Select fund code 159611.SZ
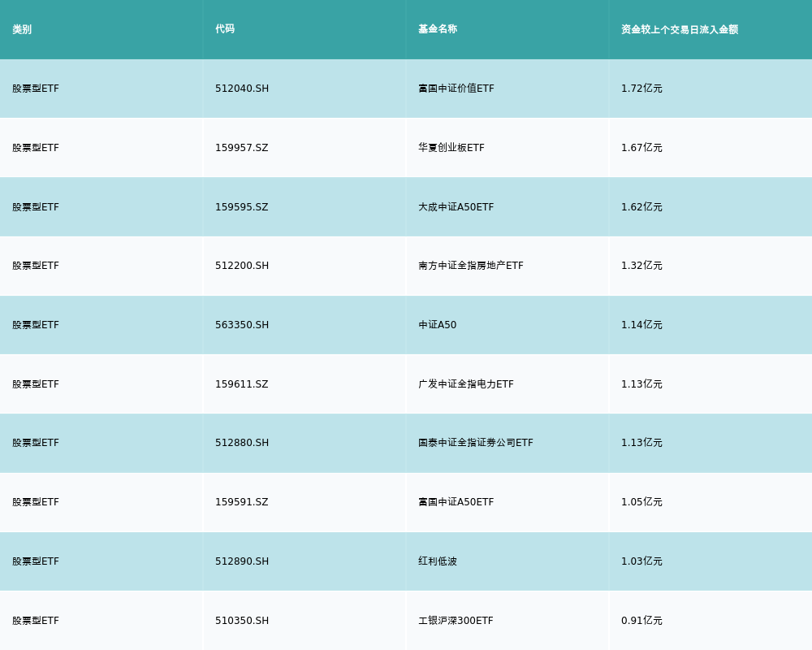Screen dimensions: 812x650 242,384
